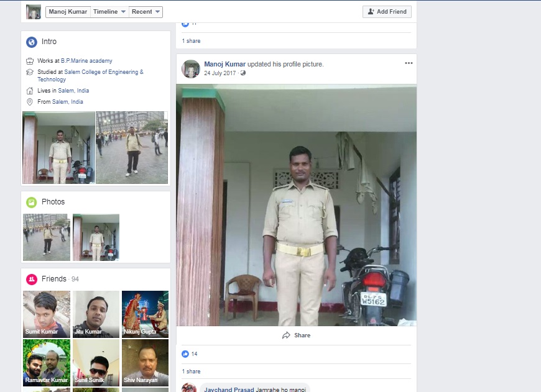The height and width of the screenshot is (392, 541).
Task: Open the Timeline dropdown
Action: [109, 12]
